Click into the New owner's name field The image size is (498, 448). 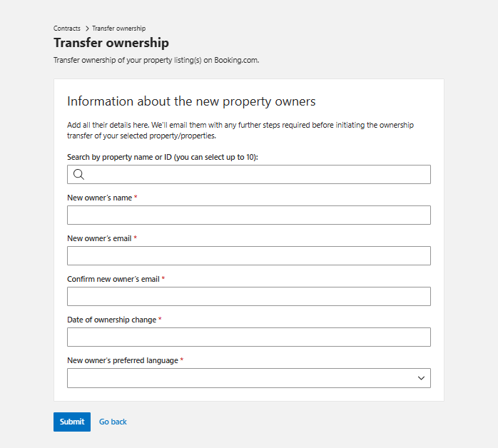click(x=248, y=215)
